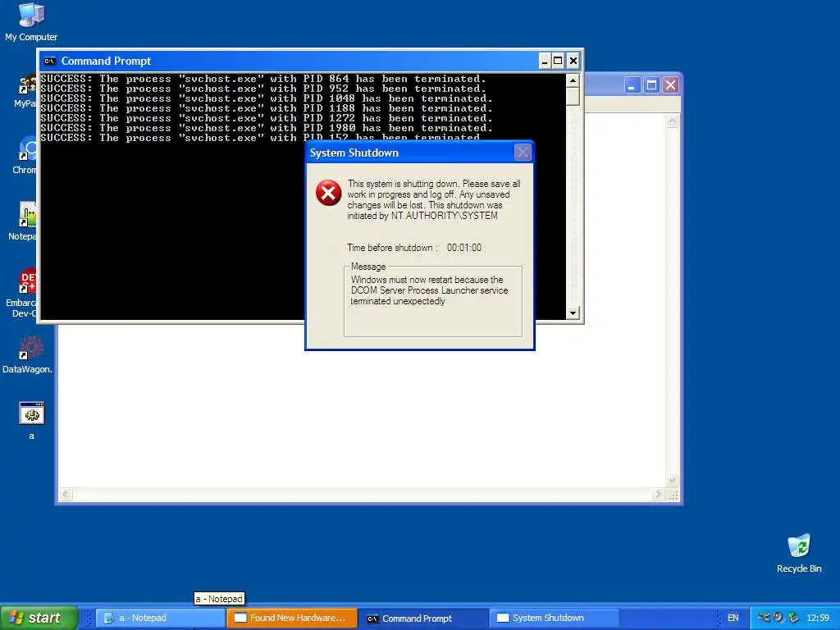This screenshot has width=840, height=630.
Task: Click the red error icon in System Shutdown
Action: (x=328, y=193)
